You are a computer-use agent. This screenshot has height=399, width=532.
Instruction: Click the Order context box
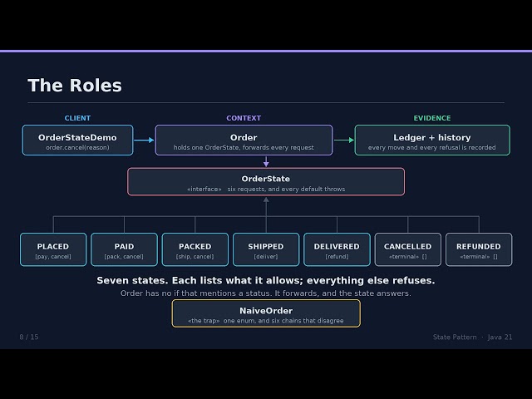click(x=244, y=140)
